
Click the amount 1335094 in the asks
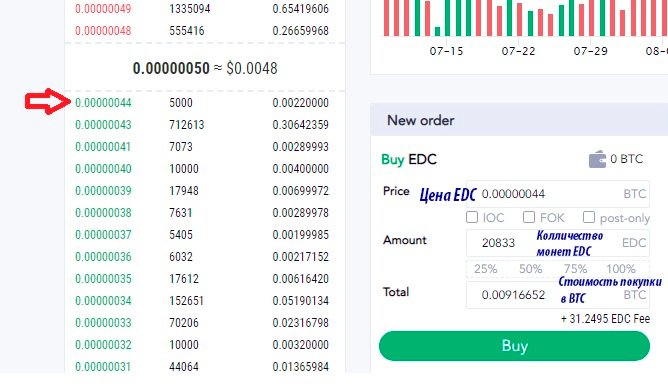190,9
